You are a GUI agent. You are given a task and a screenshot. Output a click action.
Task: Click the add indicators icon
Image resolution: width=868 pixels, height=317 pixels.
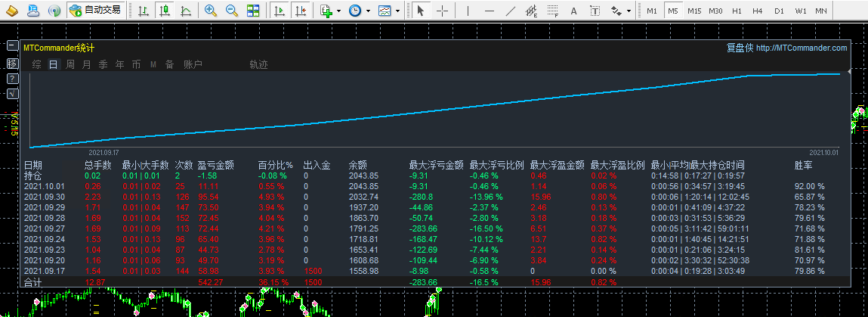tap(326, 10)
